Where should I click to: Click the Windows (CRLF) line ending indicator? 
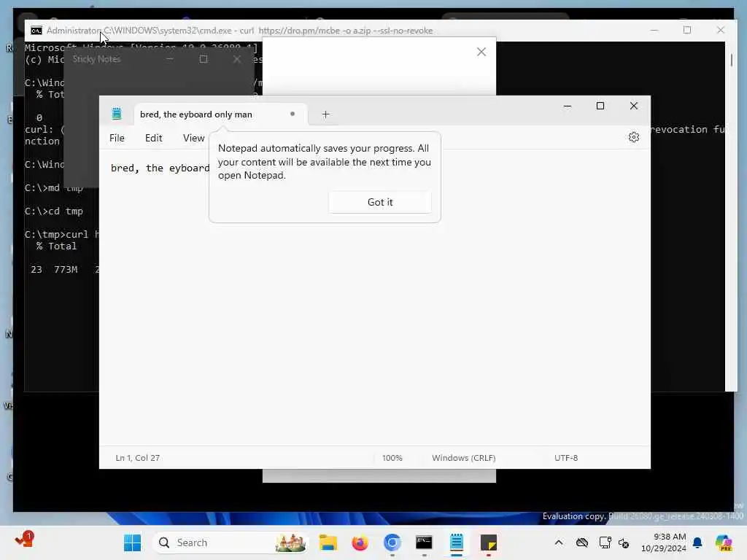coord(463,458)
